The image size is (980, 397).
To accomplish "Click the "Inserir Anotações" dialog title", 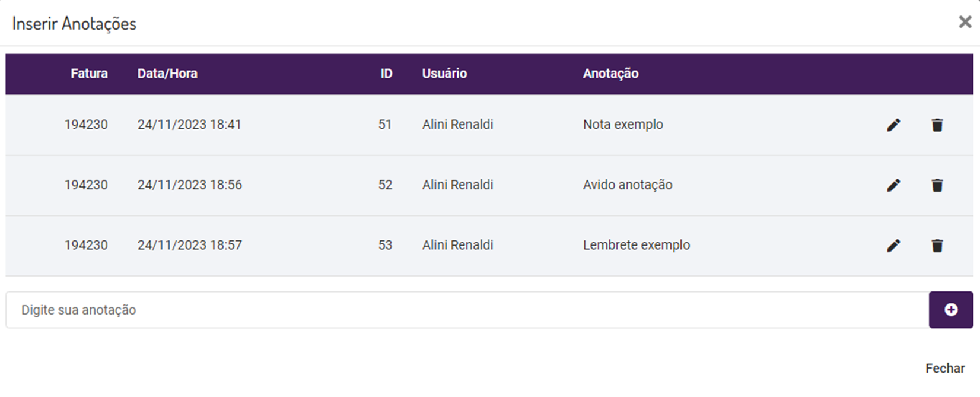I will pos(74,24).
